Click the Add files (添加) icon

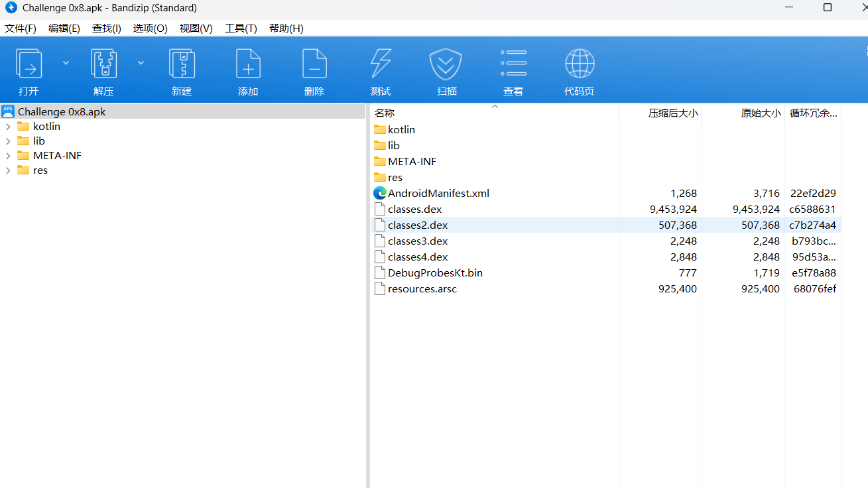click(x=248, y=65)
